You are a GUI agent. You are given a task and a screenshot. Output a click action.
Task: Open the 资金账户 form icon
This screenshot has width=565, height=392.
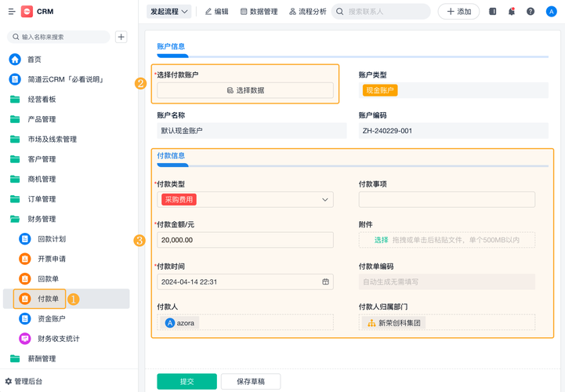(x=25, y=319)
